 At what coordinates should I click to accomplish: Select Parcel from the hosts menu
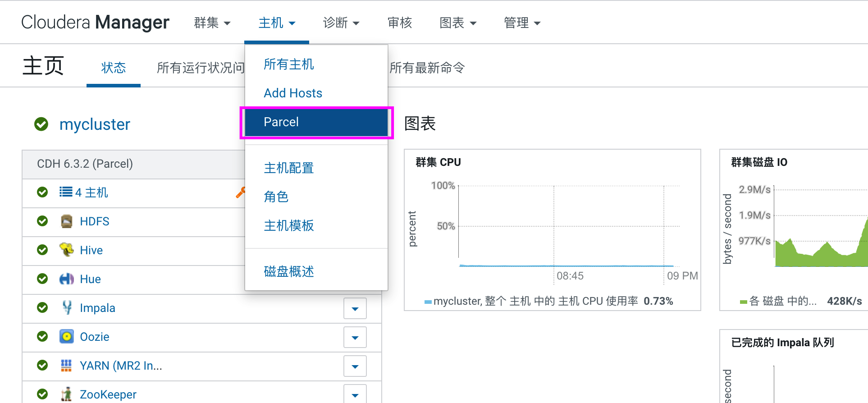coord(281,122)
